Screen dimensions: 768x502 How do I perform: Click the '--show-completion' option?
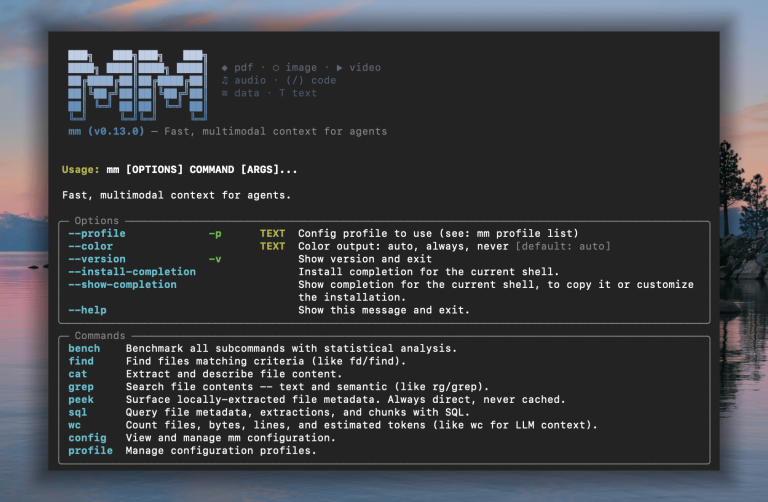122,284
